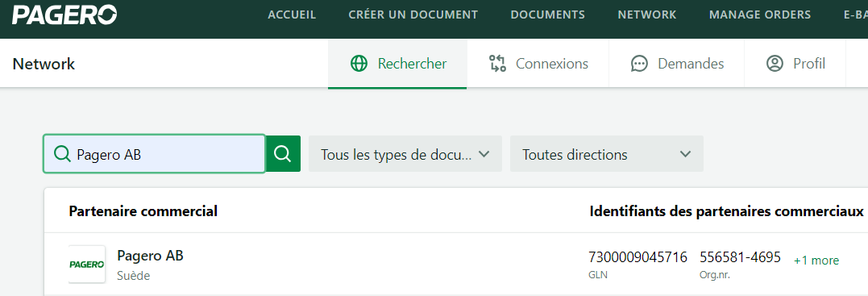Image resolution: width=868 pixels, height=296 pixels.
Task: Open the Pagero AB partner row name
Action: tap(150, 256)
